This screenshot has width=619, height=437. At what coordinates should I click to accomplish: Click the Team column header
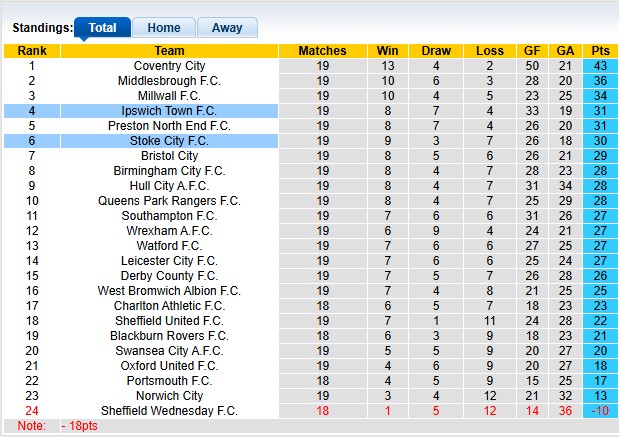coord(169,51)
